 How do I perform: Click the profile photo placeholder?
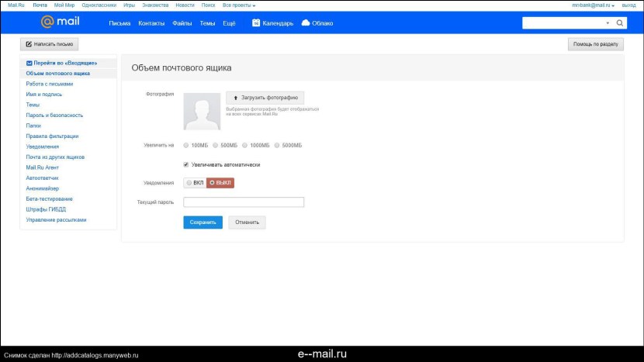pos(202,112)
